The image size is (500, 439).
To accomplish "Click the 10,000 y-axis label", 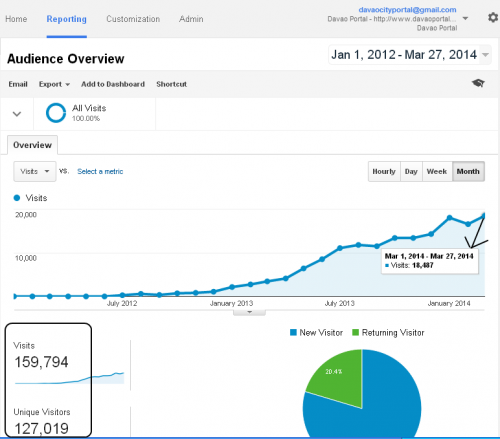I will (26, 258).
